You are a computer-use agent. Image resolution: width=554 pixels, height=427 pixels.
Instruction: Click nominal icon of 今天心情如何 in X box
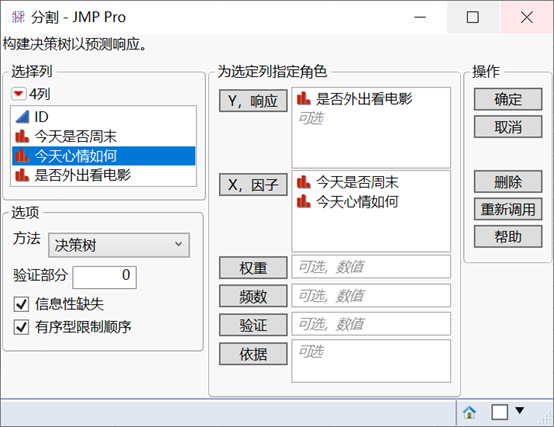click(x=303, y=202)
